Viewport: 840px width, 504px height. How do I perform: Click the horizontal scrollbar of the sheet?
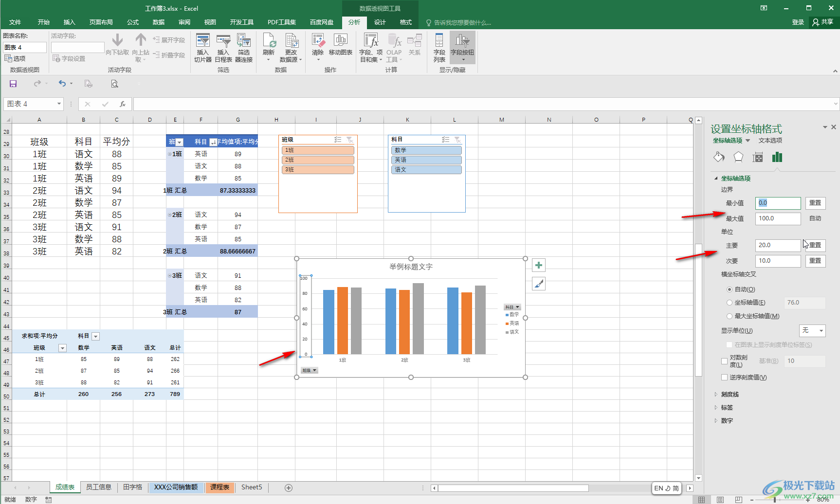[513, 488]
